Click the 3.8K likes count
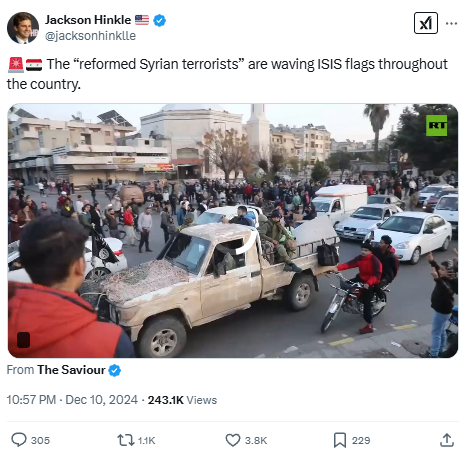This screenshot has height=458, width=466. pyautogui.click(x=256, y=440)
